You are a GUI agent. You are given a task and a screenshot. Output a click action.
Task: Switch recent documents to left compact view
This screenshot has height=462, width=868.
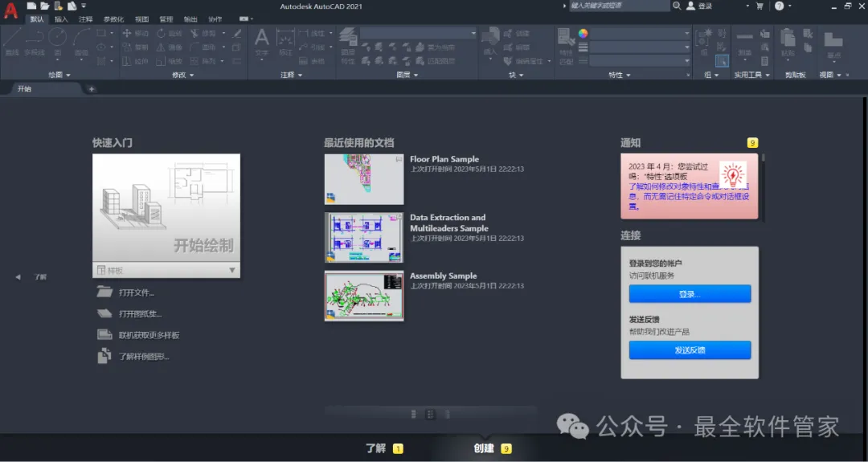click(414, 414)
